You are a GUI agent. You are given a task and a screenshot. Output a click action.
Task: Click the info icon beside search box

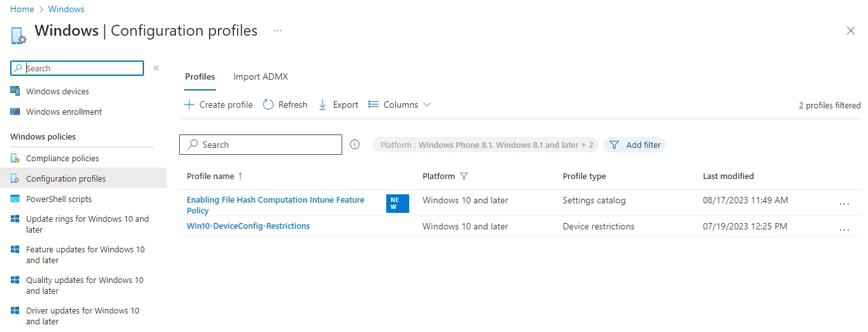[355, 145]
